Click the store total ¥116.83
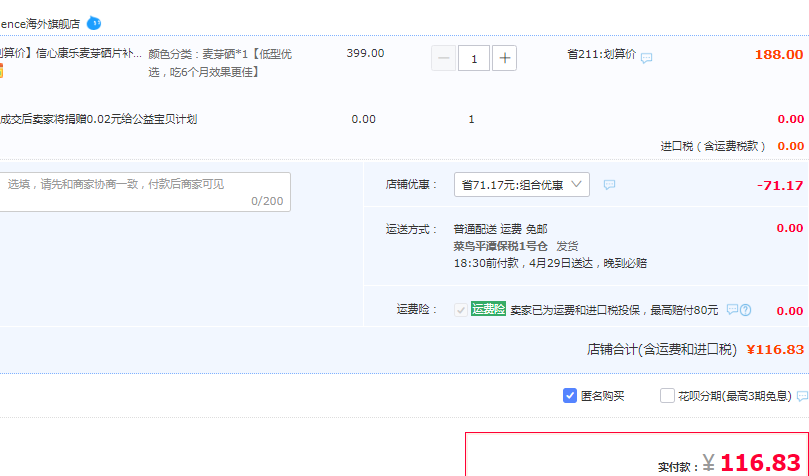 [775, 350]
